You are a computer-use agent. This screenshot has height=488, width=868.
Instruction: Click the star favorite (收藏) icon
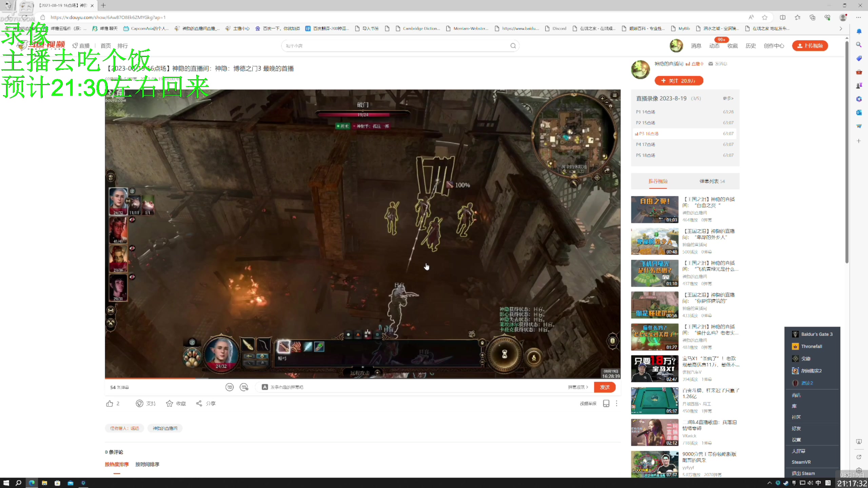(x=170, y=403)
